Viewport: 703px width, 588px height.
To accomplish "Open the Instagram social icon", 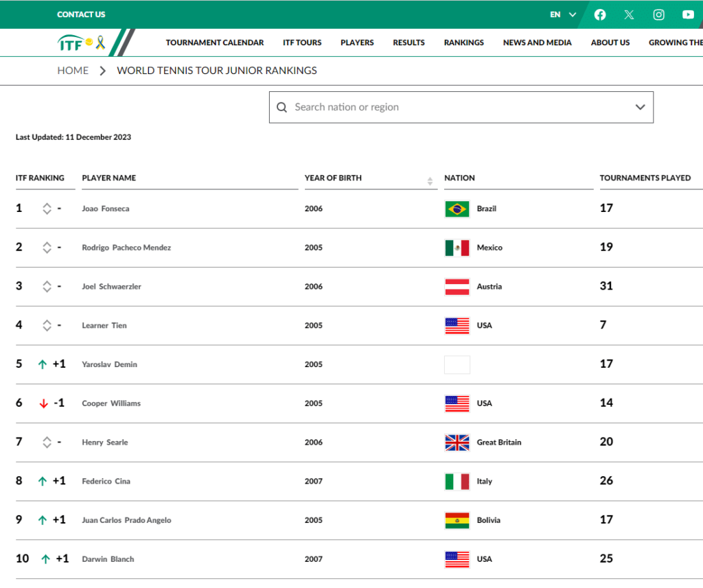I will pos(658,14).
